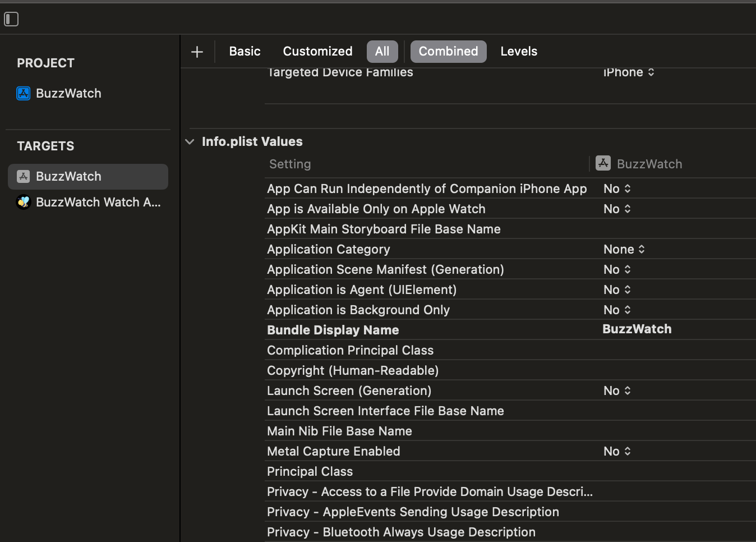
Task: Select Application is Background Only setting name
Action: coord(358,310)
